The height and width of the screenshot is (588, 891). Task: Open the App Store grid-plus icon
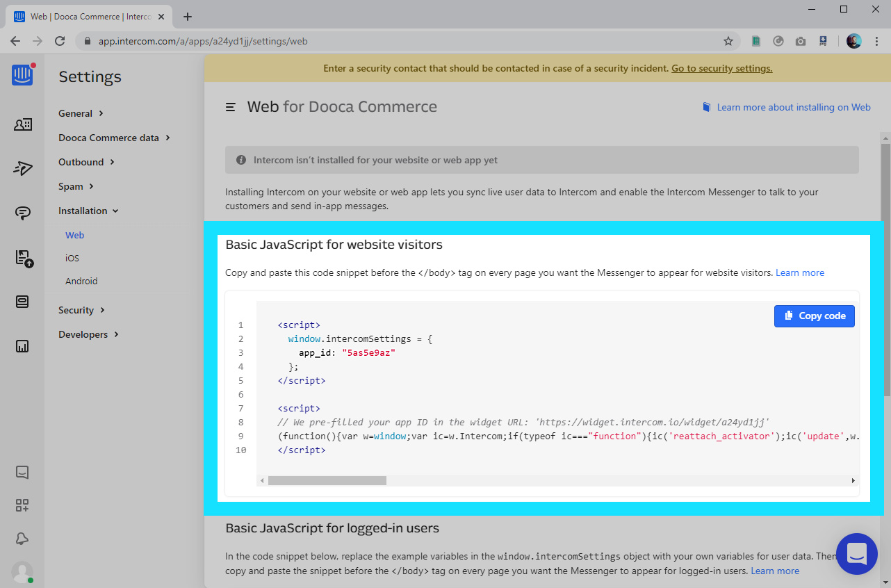(x=22, y=505)
